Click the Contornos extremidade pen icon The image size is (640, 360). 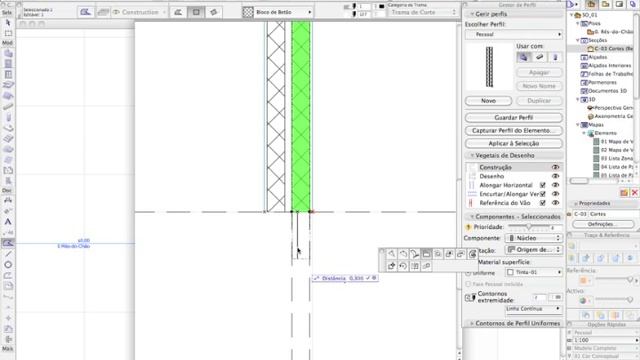(x=470, y=297)
